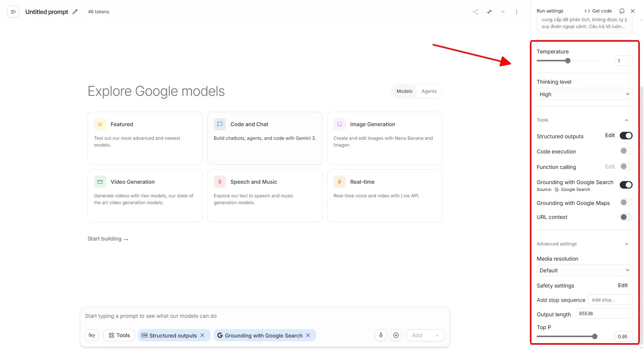Click the microphone icon in prompt bar
Screen dimensions: 644x350
coord(381,335)
